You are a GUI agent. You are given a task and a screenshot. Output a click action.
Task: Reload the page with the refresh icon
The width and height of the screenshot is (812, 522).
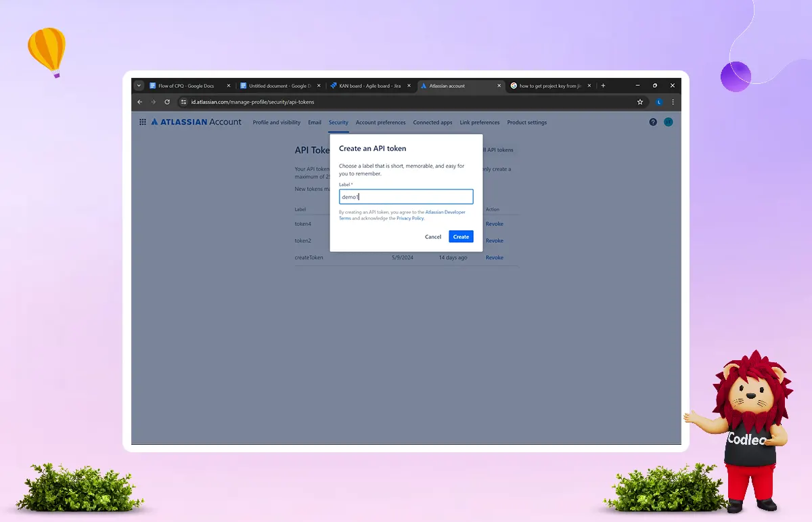click(x=167, y=102)
